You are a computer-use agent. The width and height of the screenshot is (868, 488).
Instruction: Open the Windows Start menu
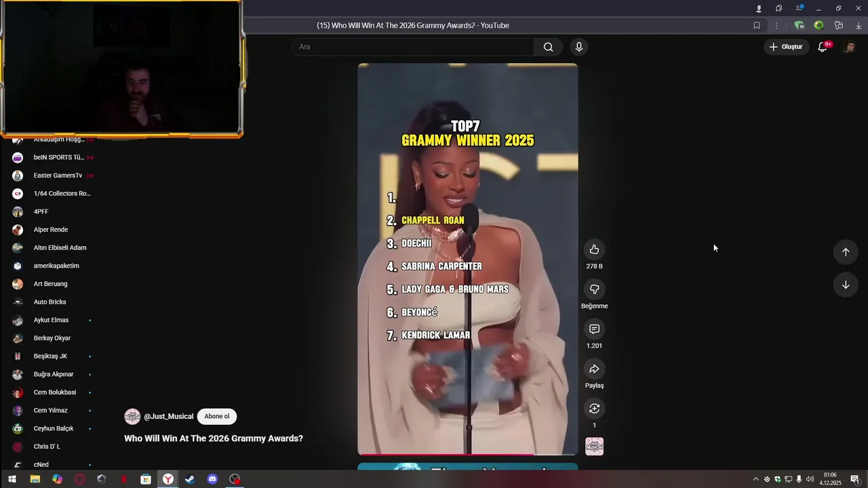pos(12,479)
